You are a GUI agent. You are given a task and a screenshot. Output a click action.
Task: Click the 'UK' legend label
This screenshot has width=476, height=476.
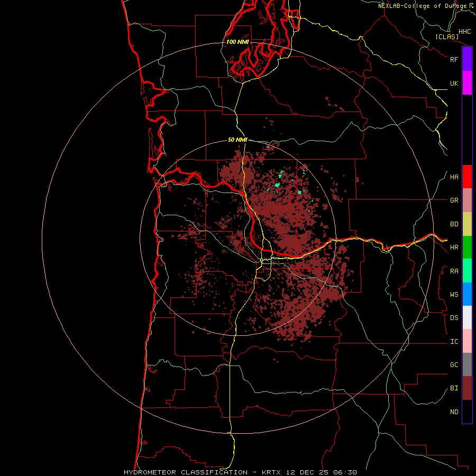454,83
